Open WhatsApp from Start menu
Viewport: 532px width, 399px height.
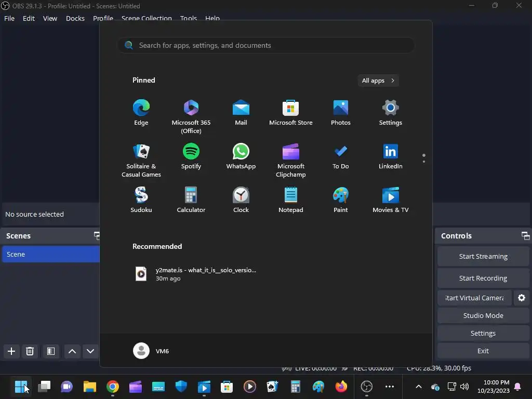point(241,156)
